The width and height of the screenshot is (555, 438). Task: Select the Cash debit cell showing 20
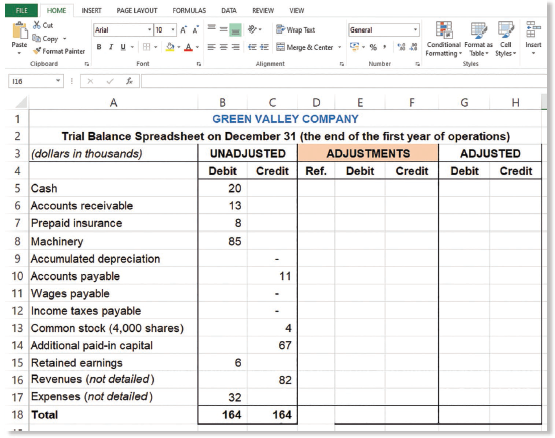[x=223, y=188]
